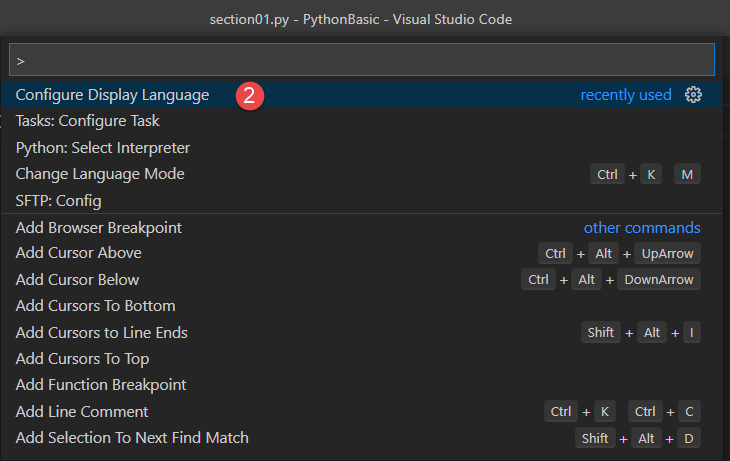Click the recently used label
This screenshot has height=461, width=730.
click(626, 95)
